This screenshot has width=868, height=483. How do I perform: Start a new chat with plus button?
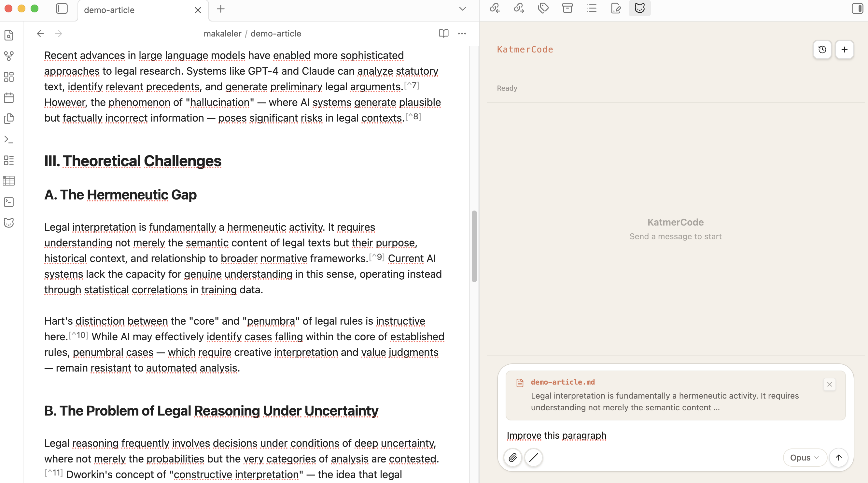click(x=844, y=50)
